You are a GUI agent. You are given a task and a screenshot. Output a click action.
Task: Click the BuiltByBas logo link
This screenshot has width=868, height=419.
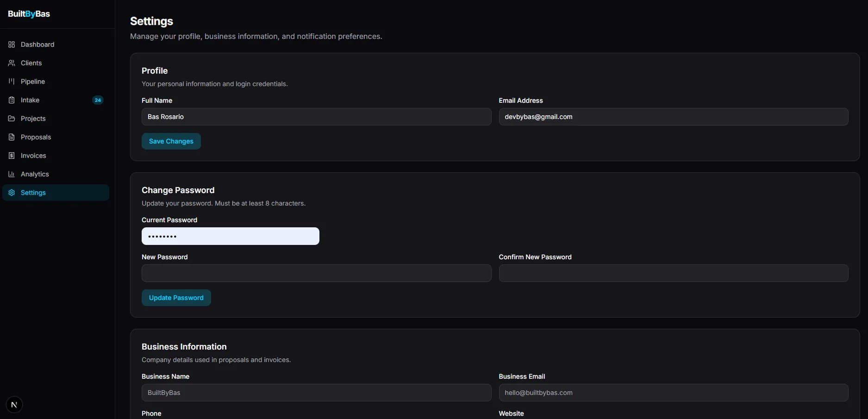pyautogui.click(x=29, y=14)
